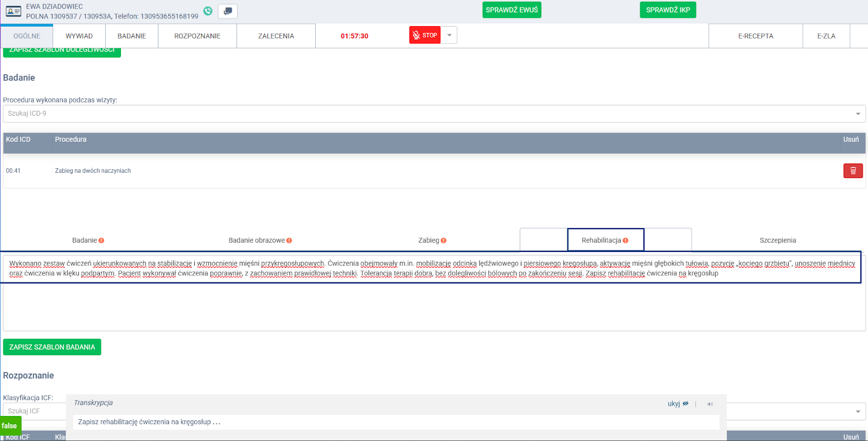Open the ZALECENIA tab
Image resolution: width=868 pixels, height=441 pixels.
(276, 36)
